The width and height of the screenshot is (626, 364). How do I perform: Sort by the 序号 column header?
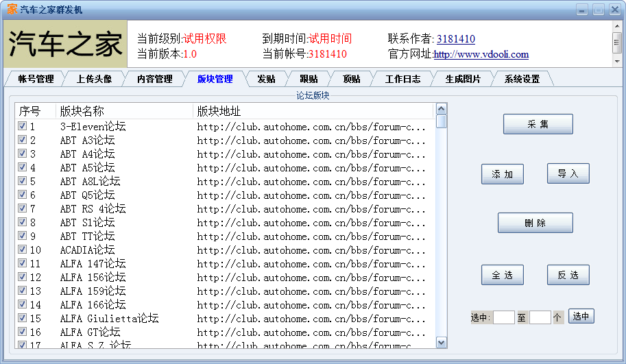pyautogui.click(x=36, y=111)
